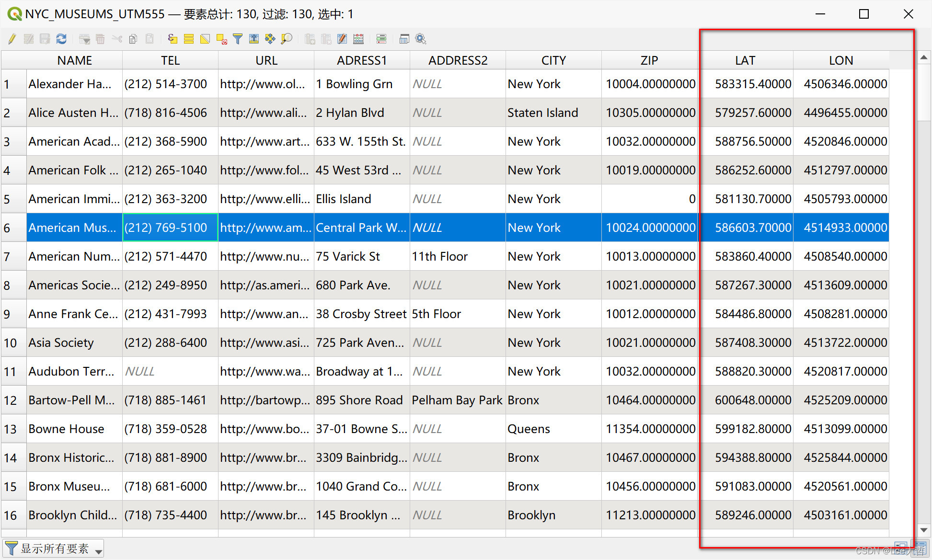Click the '11th Floor' address cell
The image size is (932, 560).
click(x=458, y=257)
